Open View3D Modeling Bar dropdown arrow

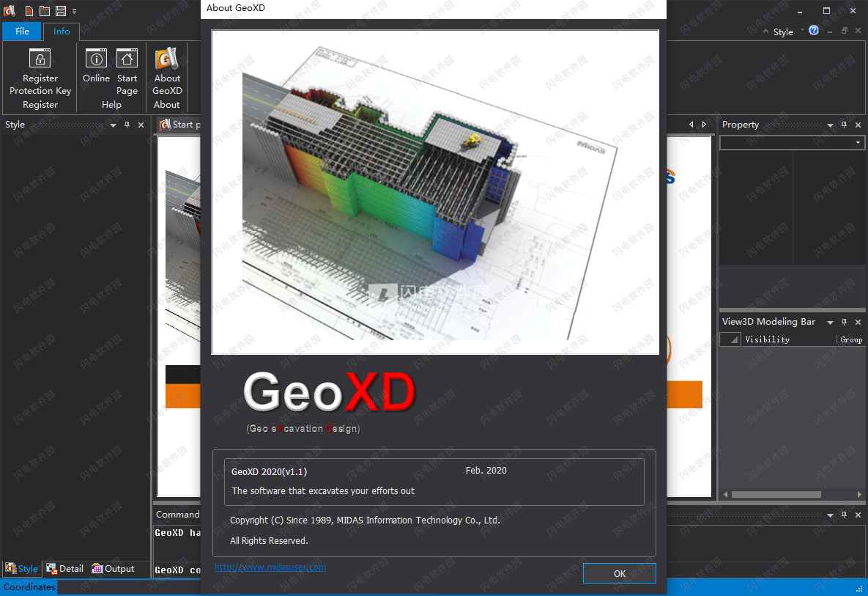coord(830,323)
